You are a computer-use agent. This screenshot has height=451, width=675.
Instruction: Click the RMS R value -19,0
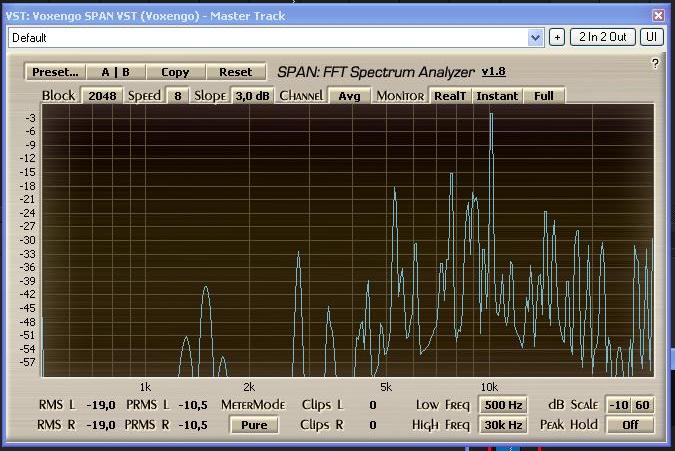click(101, 425)
